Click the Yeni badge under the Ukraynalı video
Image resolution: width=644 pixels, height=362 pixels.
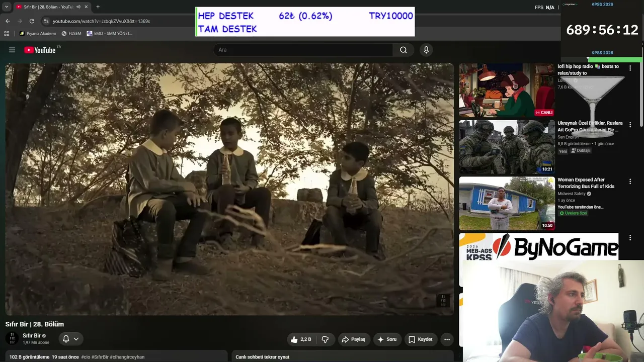click(563, 151)
